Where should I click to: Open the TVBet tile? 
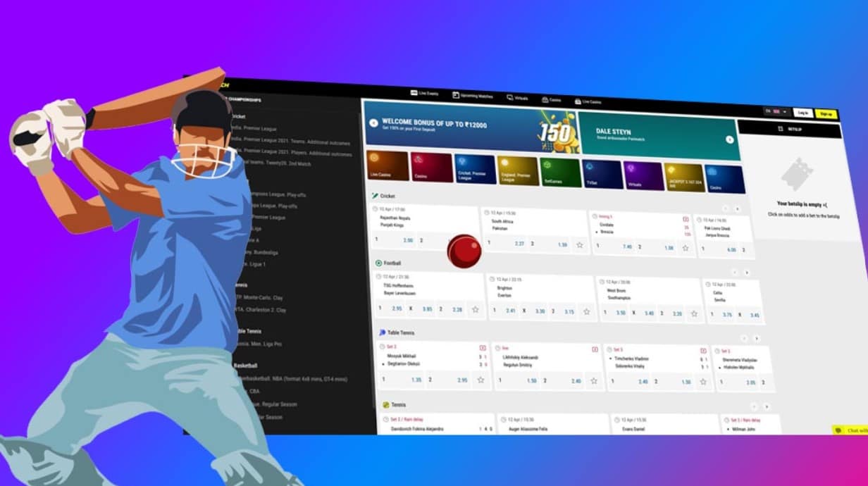pos(603,175)
